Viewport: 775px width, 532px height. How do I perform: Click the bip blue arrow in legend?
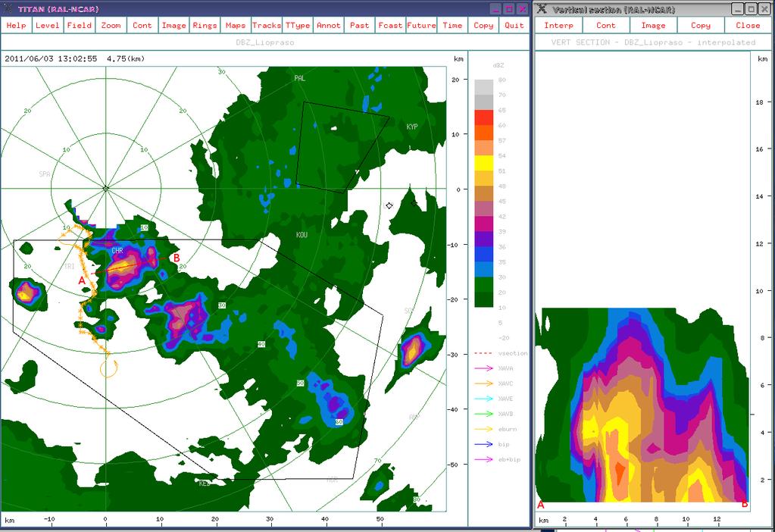tap(484, 444)
